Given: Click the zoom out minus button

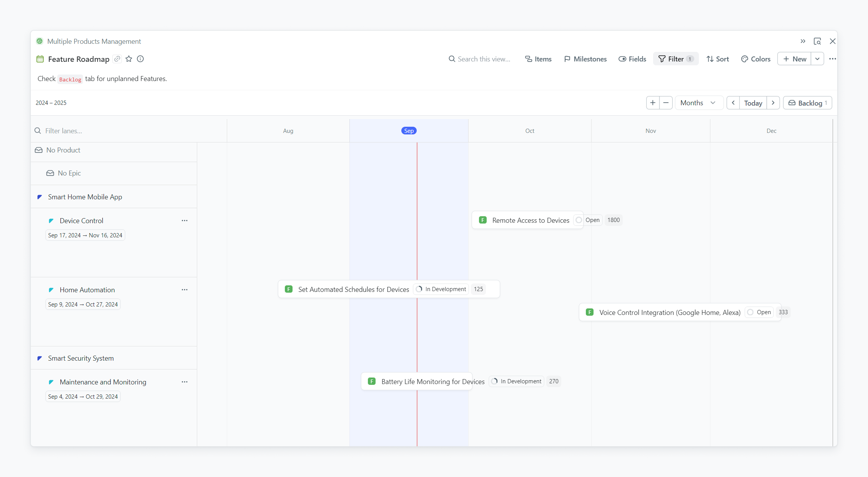Looking at the screenshot, I should click(x=666, y=103).
